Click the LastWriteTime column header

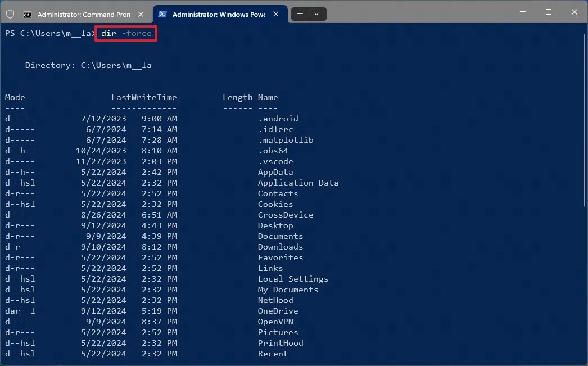click(x=144, y=97)
